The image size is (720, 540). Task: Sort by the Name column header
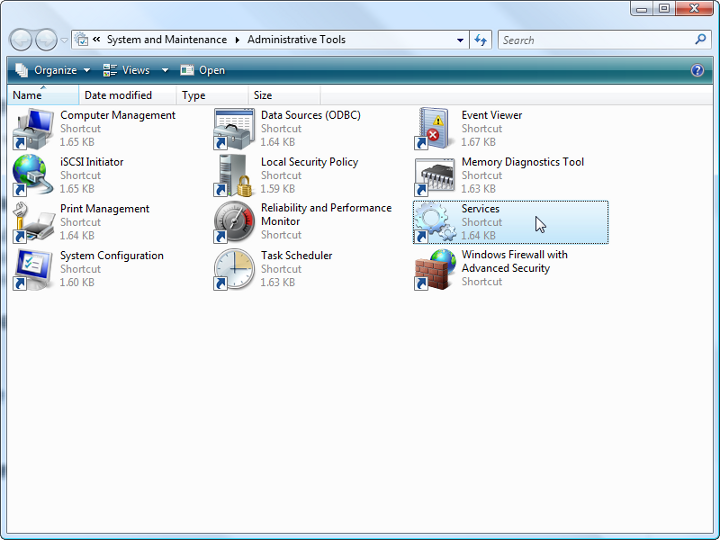[x=43, y=95]
